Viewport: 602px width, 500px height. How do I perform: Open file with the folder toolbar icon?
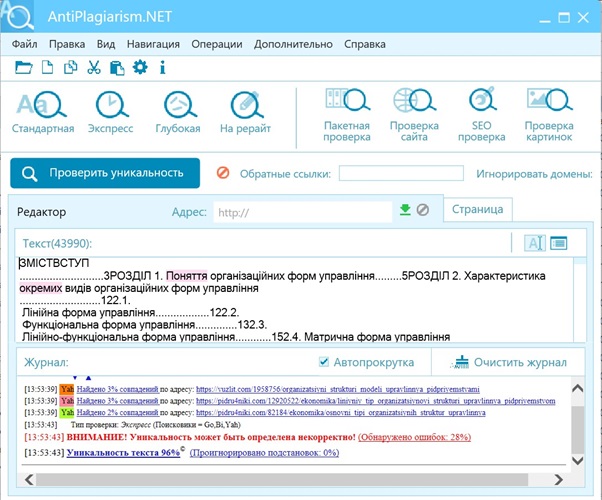(24, 68)
